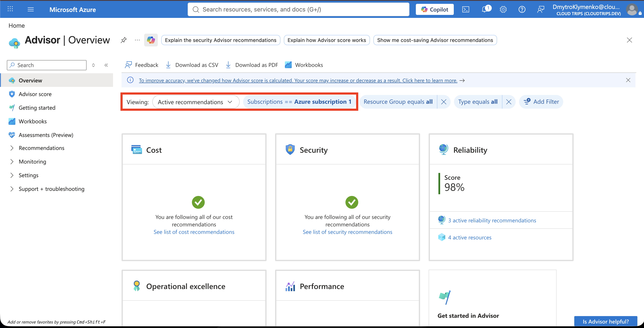This screenshot has height=328, width=644.
Task: Go to Home breadcrumb
Action: pyautogui.click(x=16, y=26)
